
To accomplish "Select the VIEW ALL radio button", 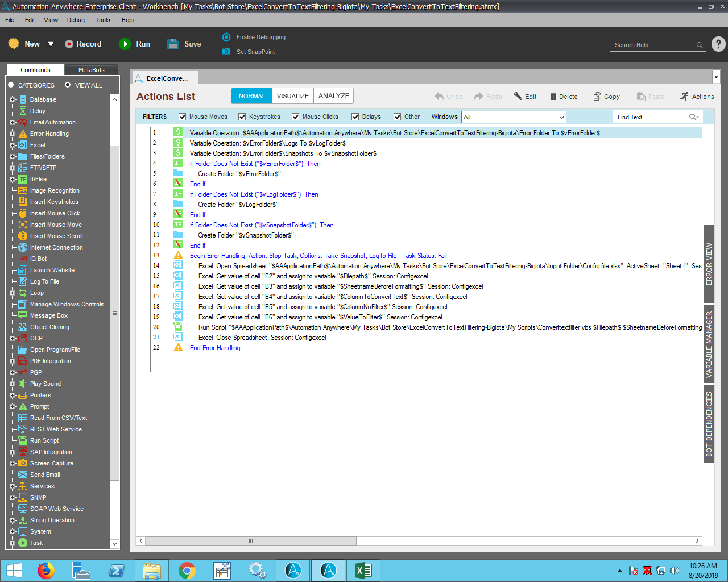I will (x=68, y=85).
